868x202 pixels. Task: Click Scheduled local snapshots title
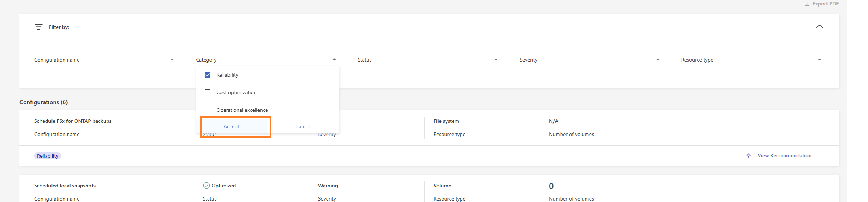(x=65, y=186)
